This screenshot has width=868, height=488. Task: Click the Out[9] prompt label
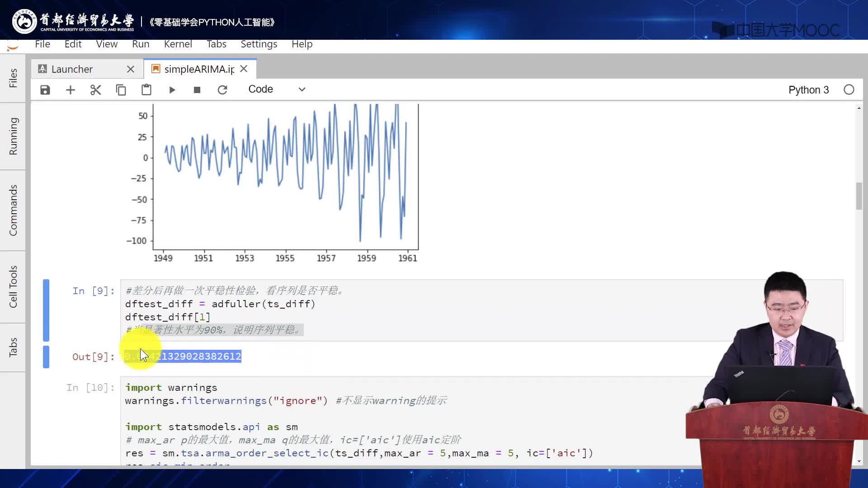pyautogui.click(x=94, y=357)
